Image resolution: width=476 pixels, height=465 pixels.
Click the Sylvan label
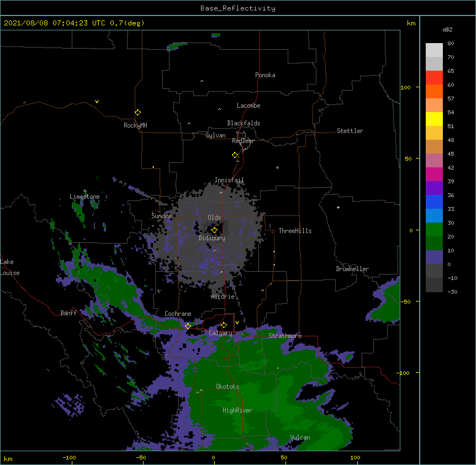point(215,135)
